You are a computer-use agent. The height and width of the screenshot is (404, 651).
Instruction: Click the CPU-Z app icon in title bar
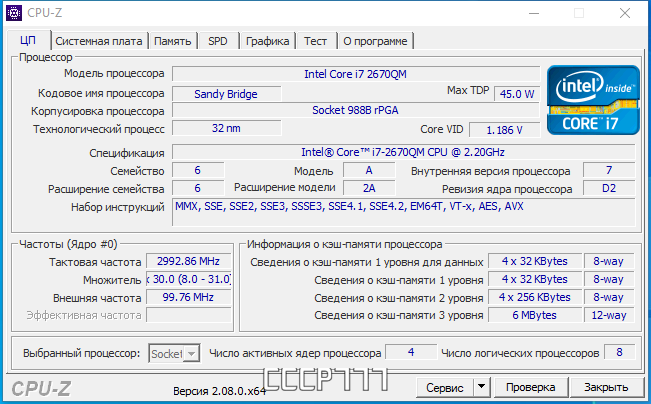click(13, 13)
